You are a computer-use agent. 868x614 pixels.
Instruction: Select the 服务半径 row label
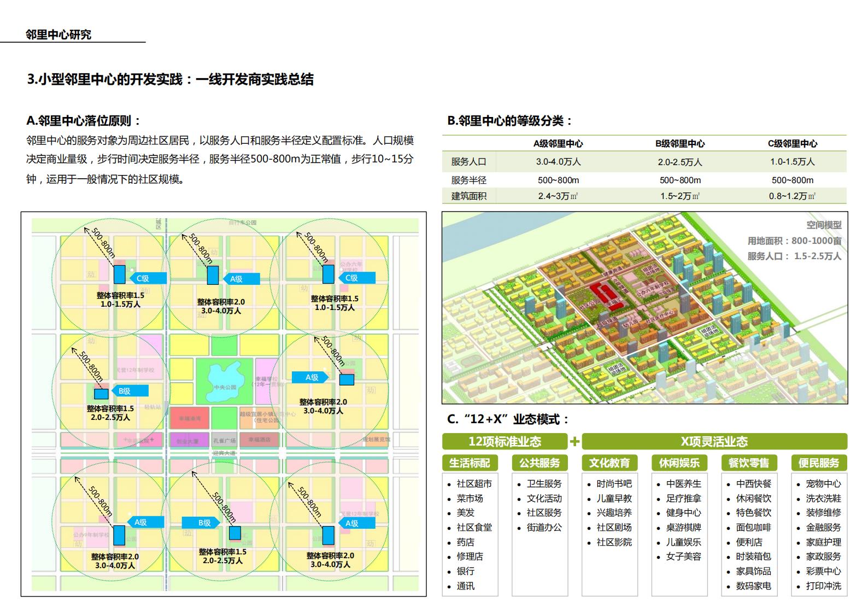(x=468, y=180)
